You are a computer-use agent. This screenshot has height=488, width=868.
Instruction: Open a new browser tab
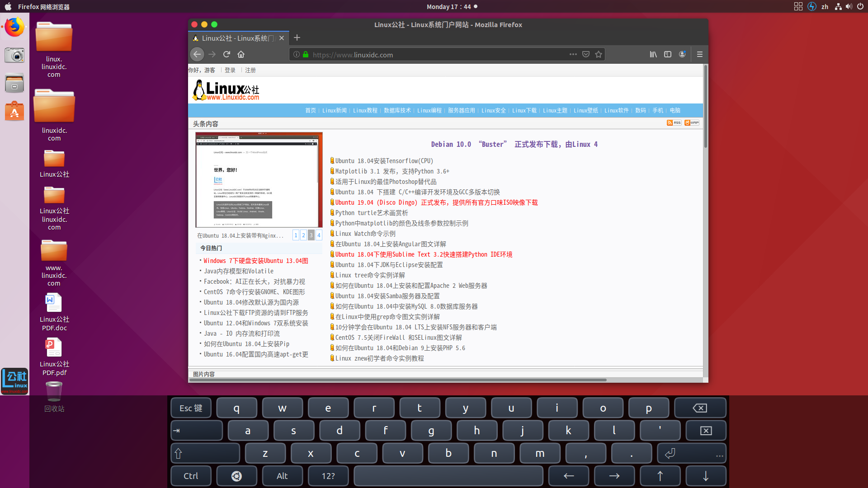coord(297,38)
